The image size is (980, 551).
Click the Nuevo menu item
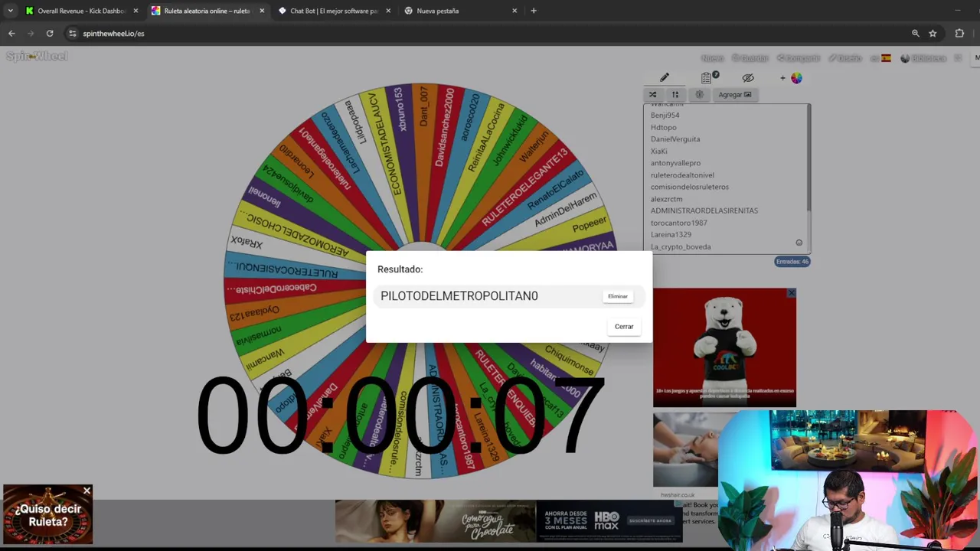point(712,58)
